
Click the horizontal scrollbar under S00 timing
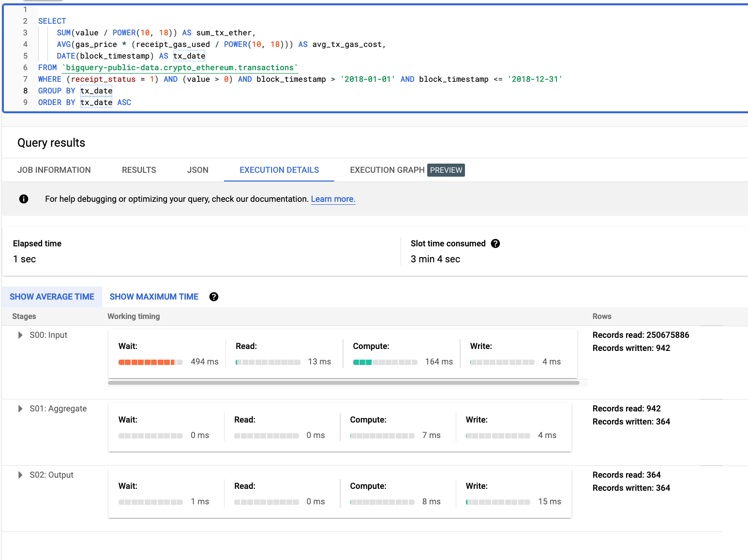click(344, 383)
